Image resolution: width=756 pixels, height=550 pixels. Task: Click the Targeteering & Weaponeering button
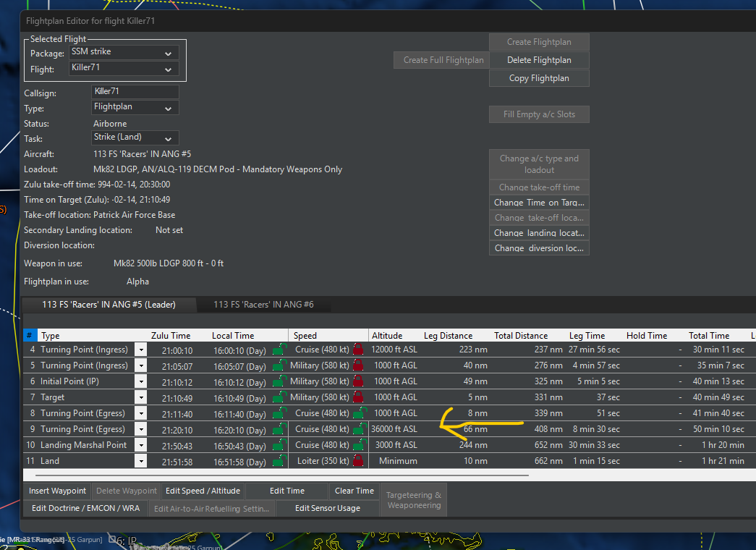click(414, 500)
